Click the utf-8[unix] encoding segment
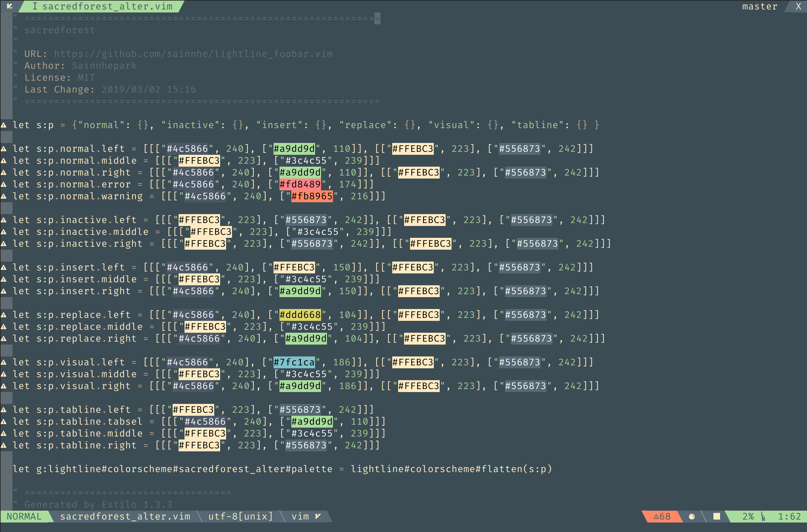This screenshot has height=532, width=807. (x=240, y=516)
